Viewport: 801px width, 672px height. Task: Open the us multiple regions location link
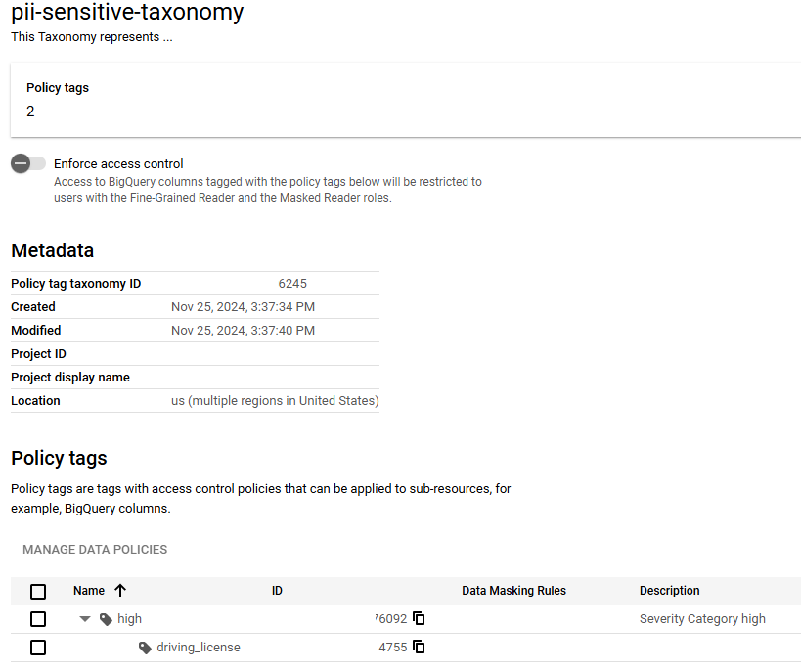coord(275,400)
